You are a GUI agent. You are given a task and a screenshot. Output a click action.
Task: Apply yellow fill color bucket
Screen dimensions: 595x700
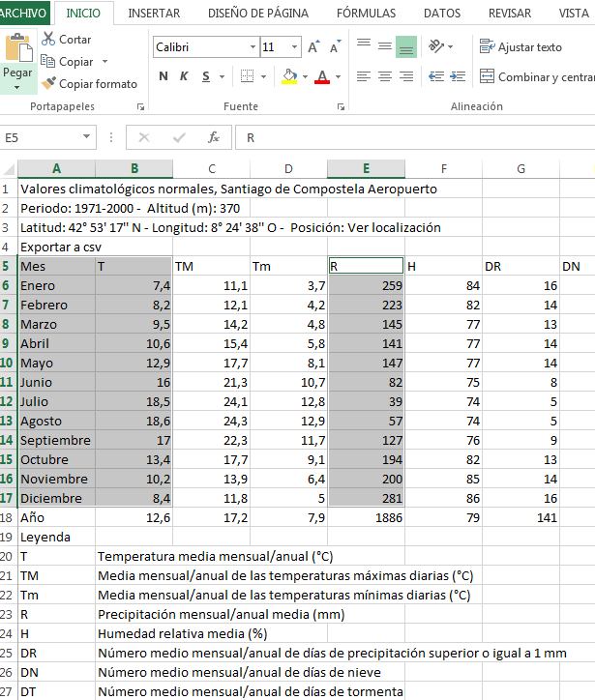289,76
